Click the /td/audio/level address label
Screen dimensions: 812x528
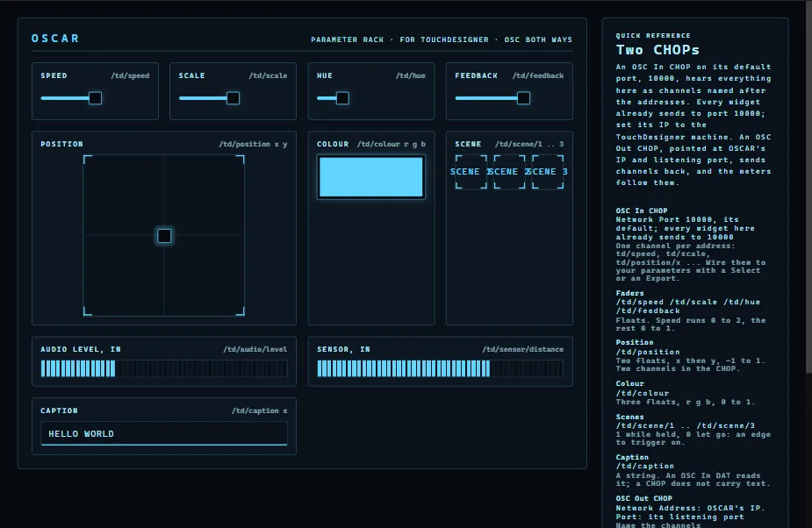(x=255, y=349)
